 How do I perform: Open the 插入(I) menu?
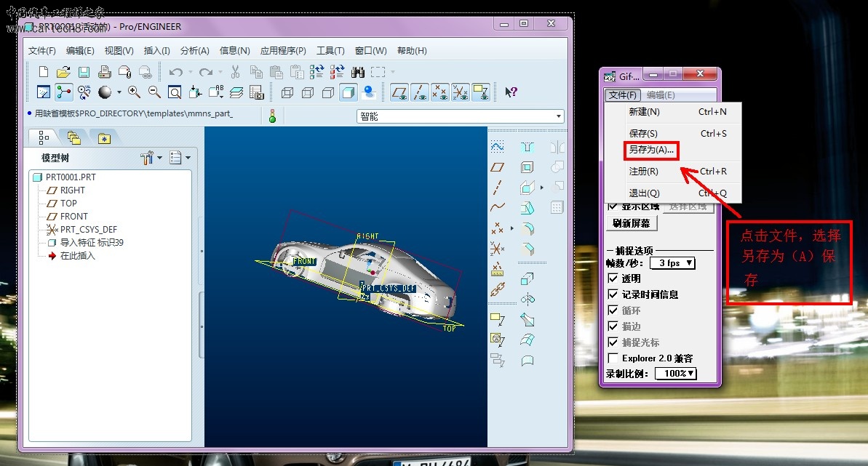coord(156,50)
